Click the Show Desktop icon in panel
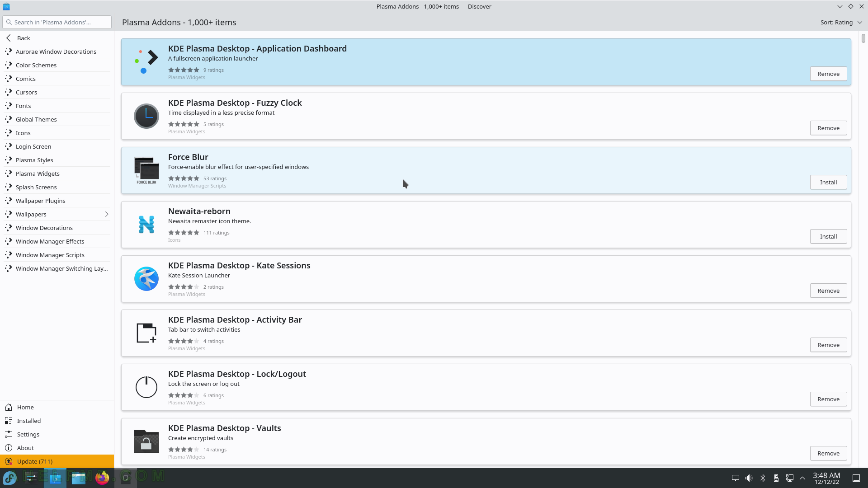The image size is (868, 488). coord(856,478)
